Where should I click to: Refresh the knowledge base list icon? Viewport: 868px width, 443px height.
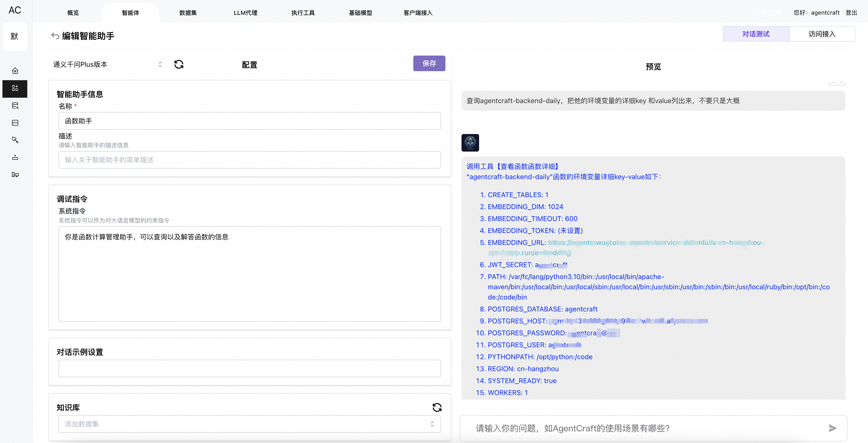coord(437,407)
